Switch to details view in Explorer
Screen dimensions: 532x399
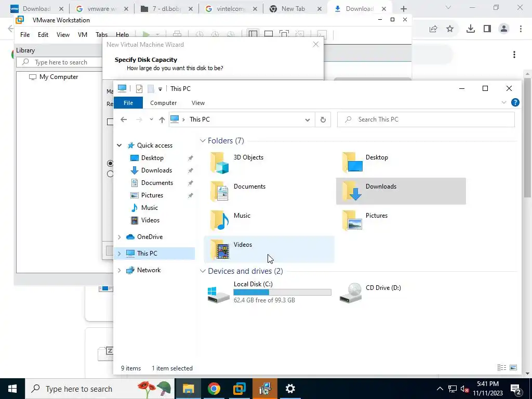click(x=501, y=367)
